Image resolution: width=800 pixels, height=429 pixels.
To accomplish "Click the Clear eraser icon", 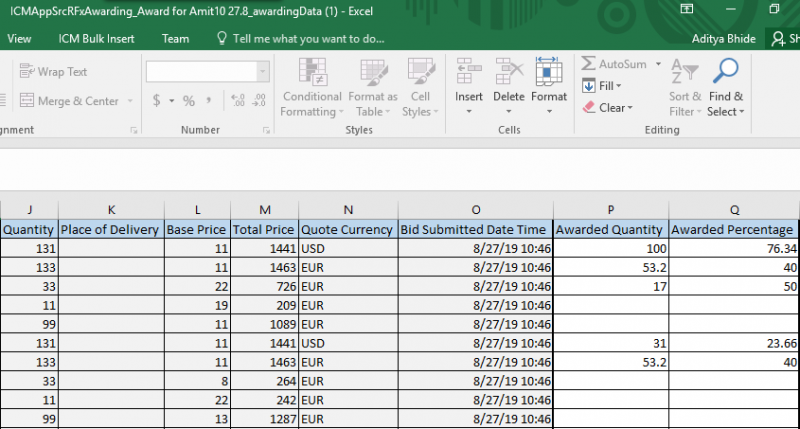I will (x=590, y=108).
